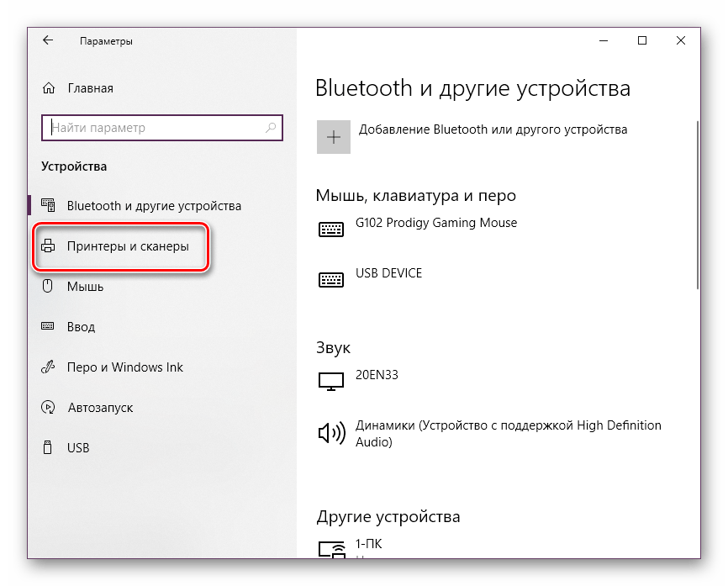Viewport: 728px width, 586px height.
Task: Select Принтеры и сканеры menu item
Action: pyautogui.click(x=128, y=246)
